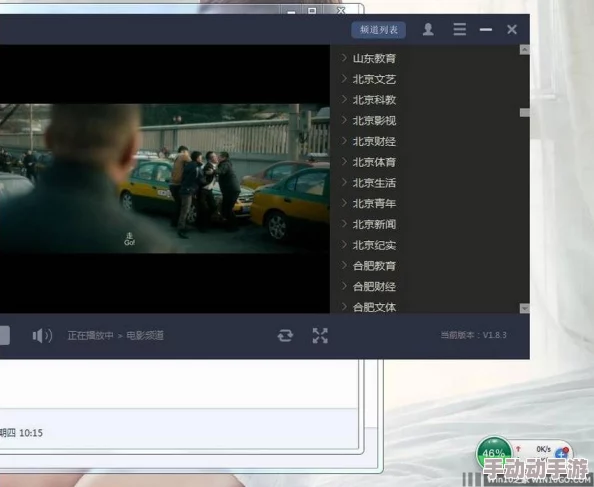Click the 频道列表 channel list button

coord(378,30)
